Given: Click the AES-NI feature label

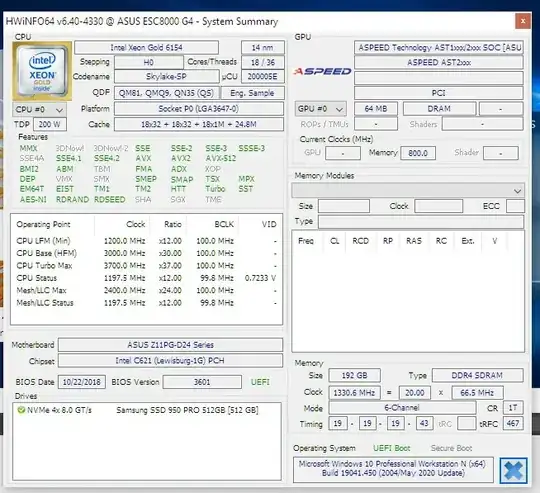Looking at the screenshot, I should tap(33, 199).
